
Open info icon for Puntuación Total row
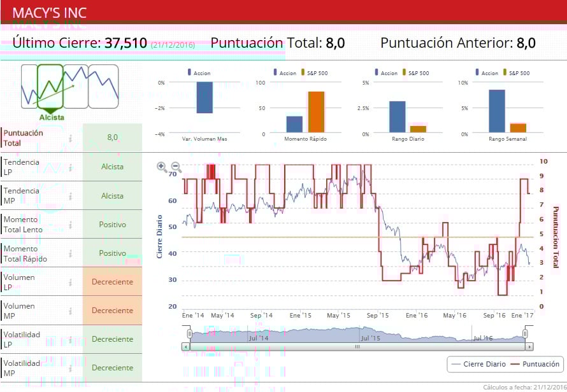tap(71, 138)
